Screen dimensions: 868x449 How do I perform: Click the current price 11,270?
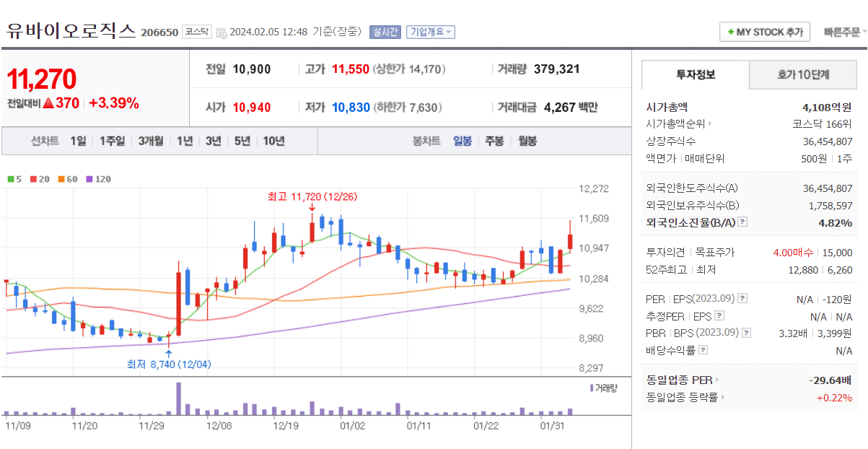tap(41, 79)
